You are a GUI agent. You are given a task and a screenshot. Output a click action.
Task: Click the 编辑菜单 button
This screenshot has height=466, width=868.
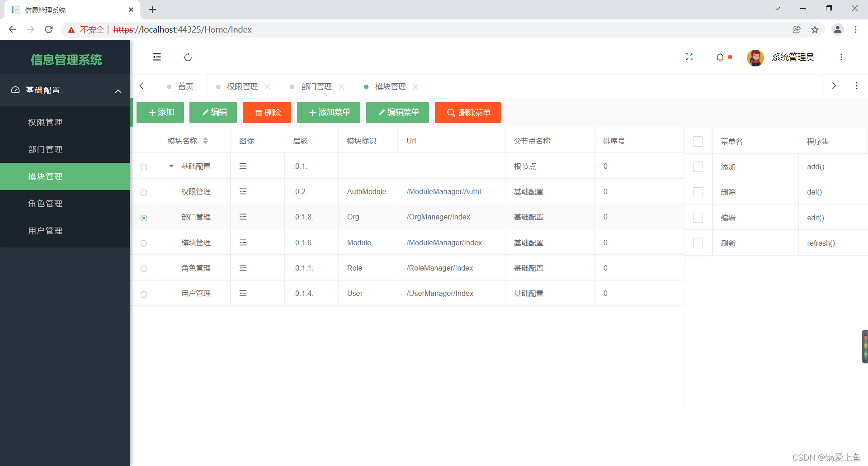tap(397, 112)
